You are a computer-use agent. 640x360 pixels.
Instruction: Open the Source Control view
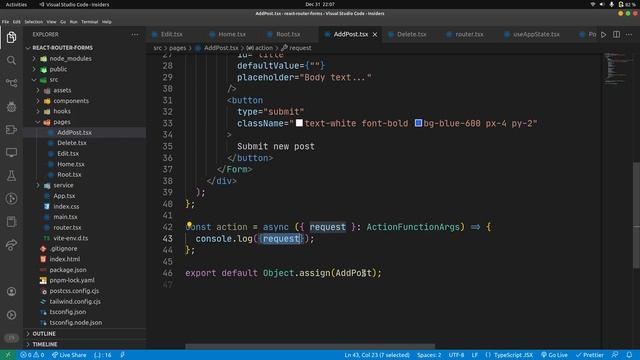11,83
